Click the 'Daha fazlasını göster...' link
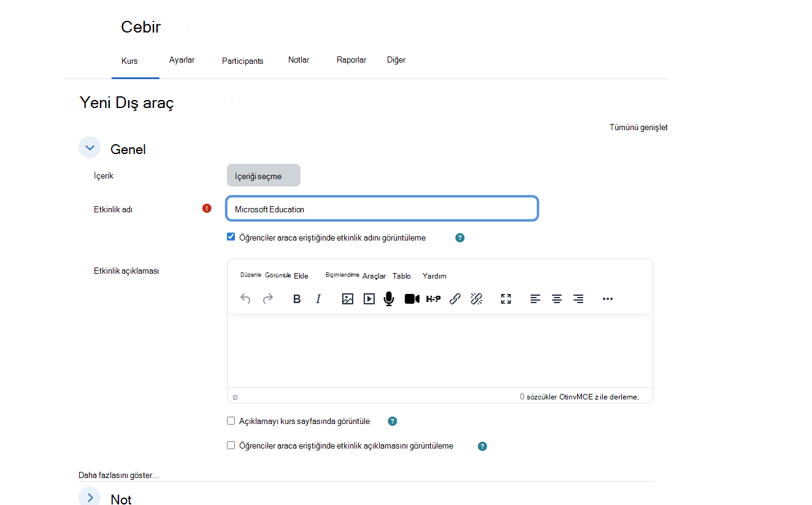This screenshot has width=812, height=505. click(x=118, y=476)
